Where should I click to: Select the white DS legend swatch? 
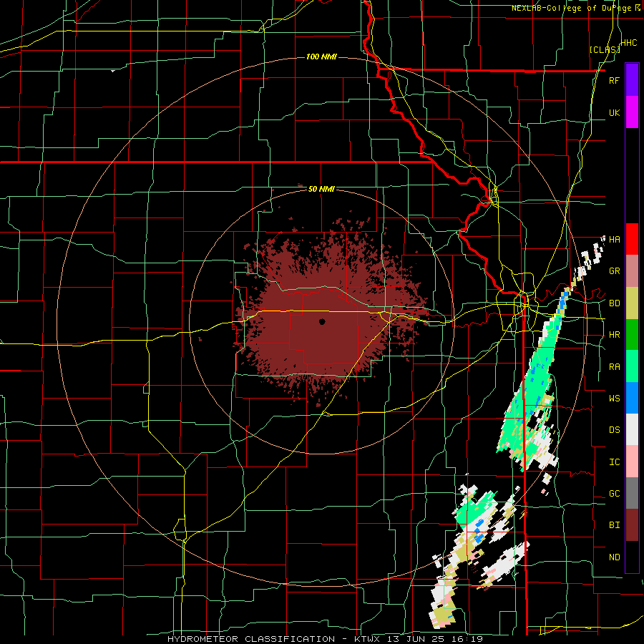point(632,429)
